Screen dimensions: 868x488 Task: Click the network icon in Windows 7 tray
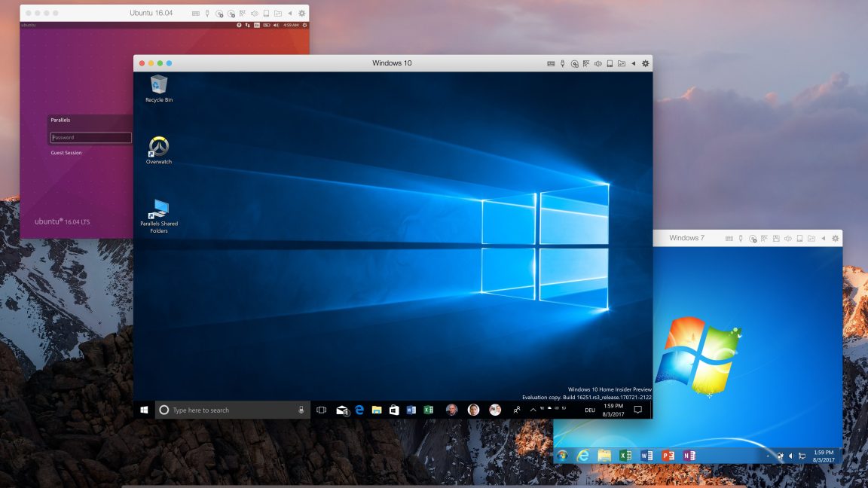(802, 456)
